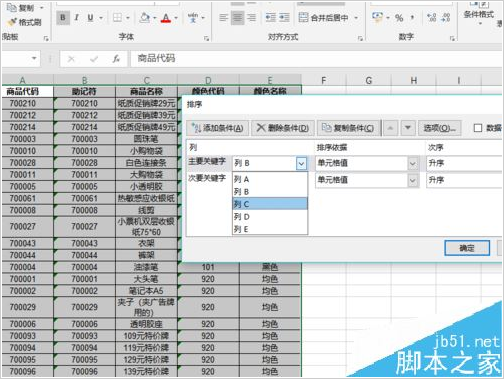Click 合并后居中 merge and center
504x379 pixels.
(x=323, y=17)
